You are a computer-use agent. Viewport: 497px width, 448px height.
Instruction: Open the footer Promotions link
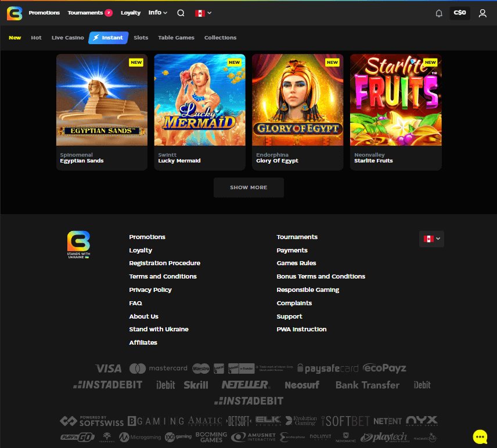tap(147, 237)
